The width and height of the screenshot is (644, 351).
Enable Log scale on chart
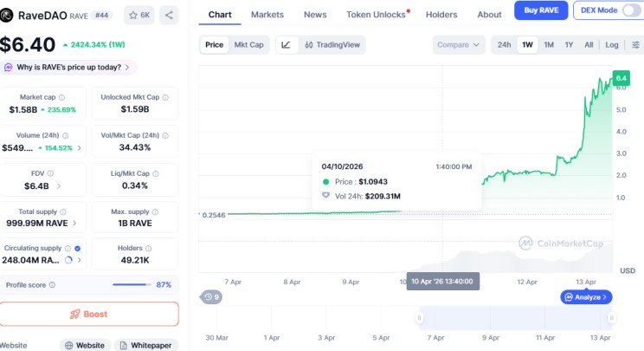612,45
